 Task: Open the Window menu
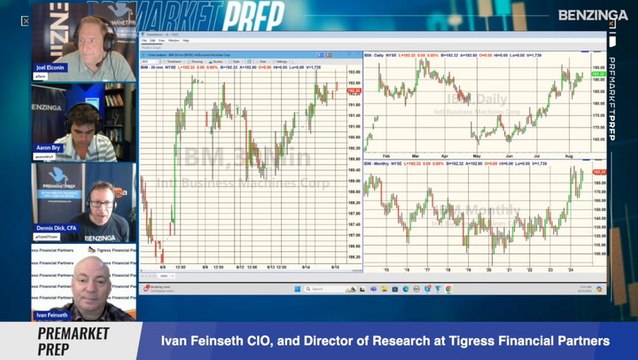coord(174,41)
